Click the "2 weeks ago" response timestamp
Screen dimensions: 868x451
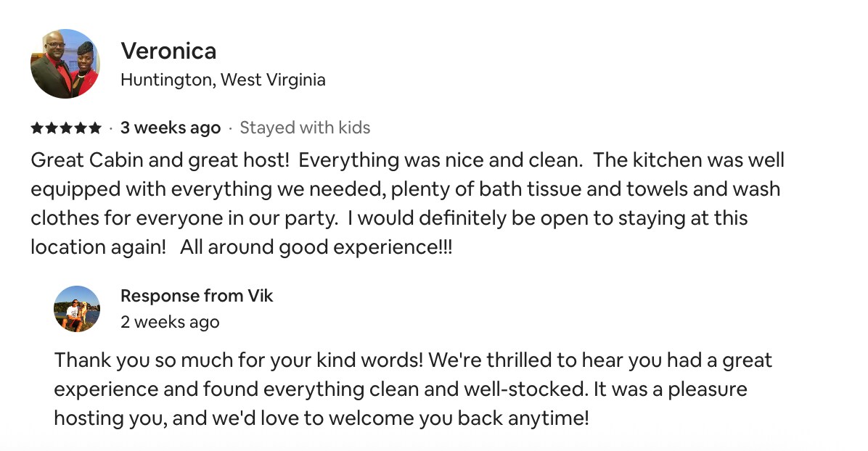tap(170, 322)
